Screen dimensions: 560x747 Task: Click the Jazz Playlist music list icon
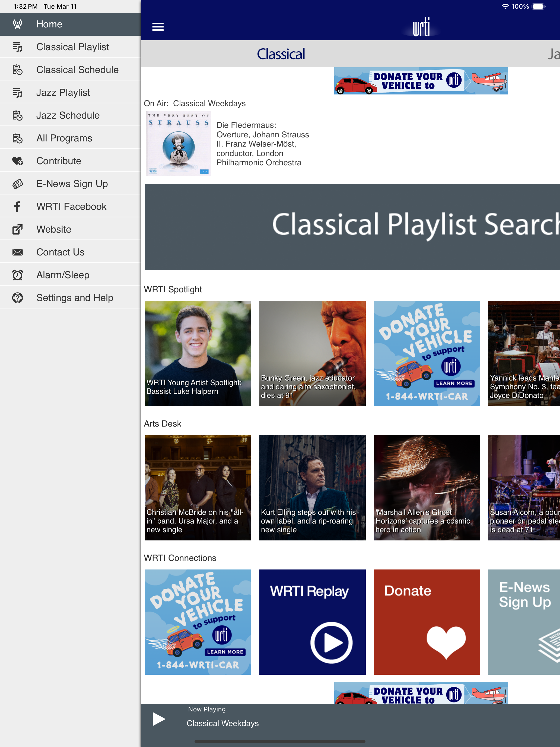[x=18, y=93]
